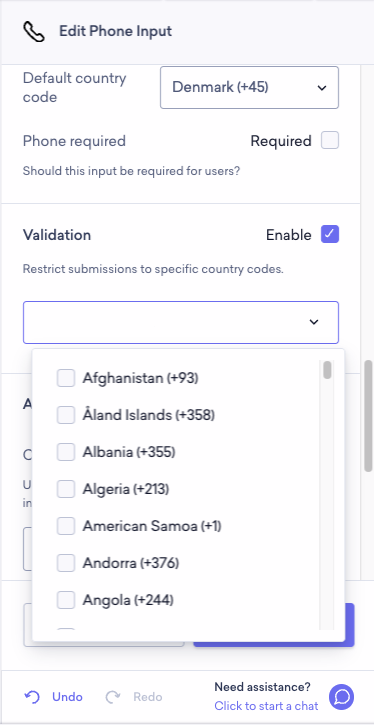Collapse the validation country codes dropdown
The height and width of the screenshot is (725, 374).
pyautogui.click(x=181, y=322)
